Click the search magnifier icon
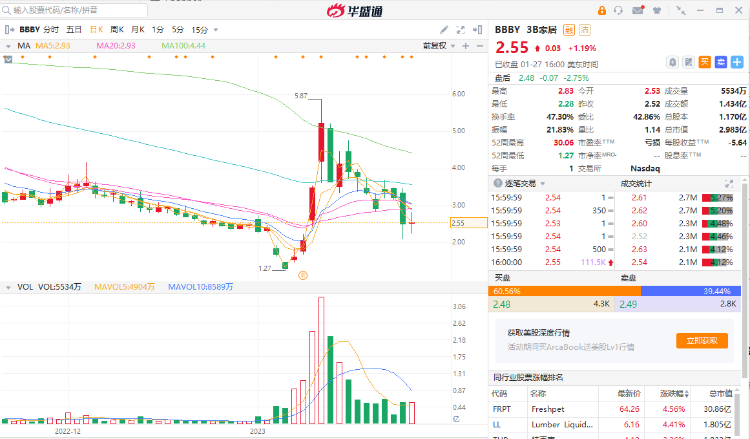The width and height of the screenshot is (750, 439). [6, 10]
